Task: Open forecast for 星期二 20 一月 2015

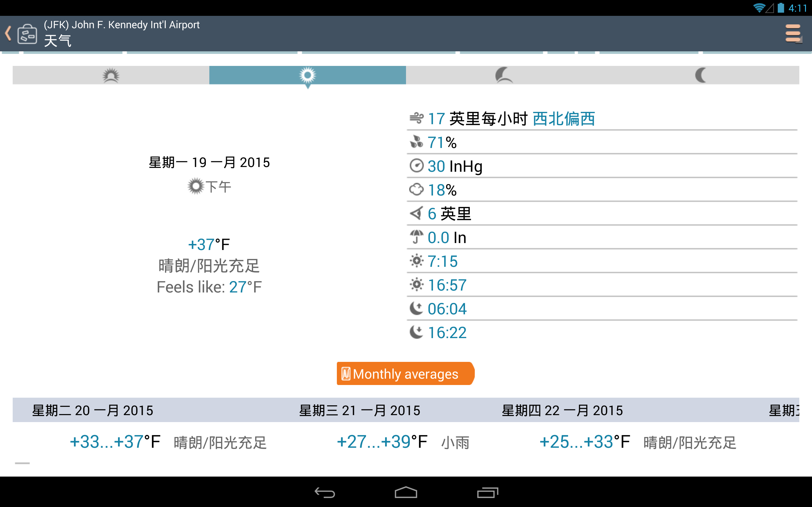Action: point(93,410)
